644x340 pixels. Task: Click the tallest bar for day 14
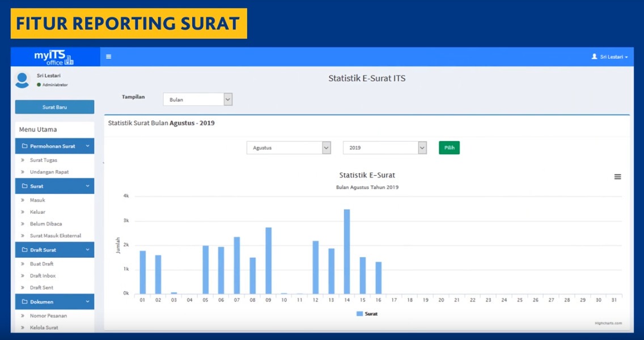click(x=346, y=252)
